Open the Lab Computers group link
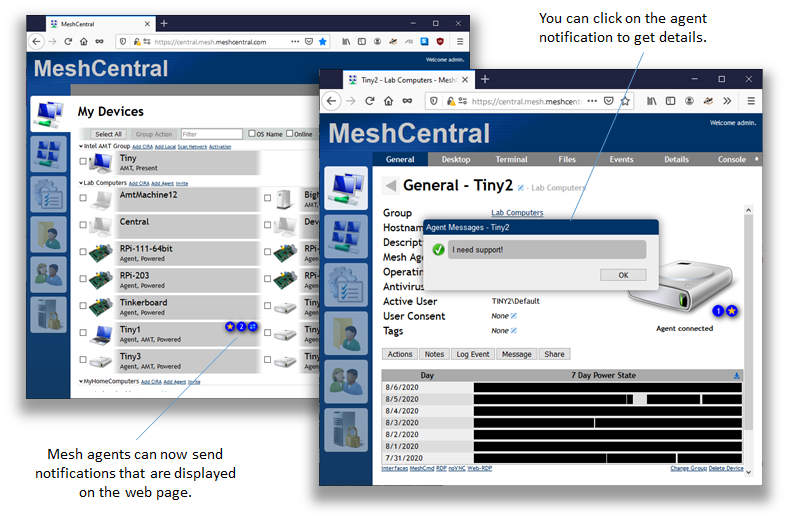 tap(517, 213)
